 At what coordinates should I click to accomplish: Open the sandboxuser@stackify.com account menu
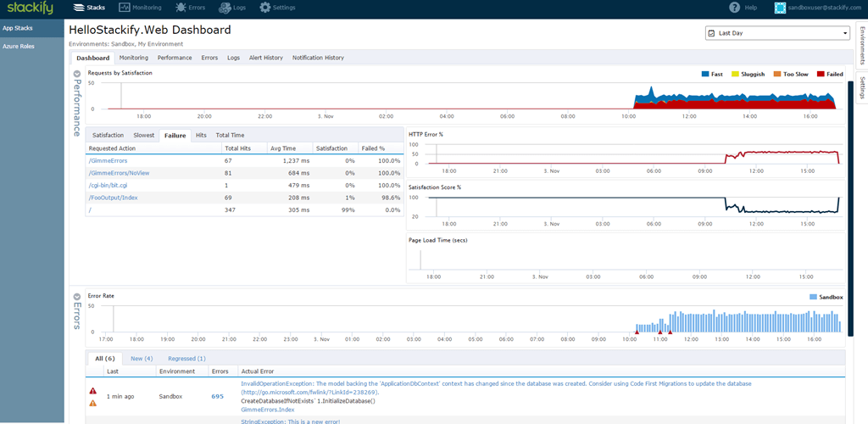[826, 8]
